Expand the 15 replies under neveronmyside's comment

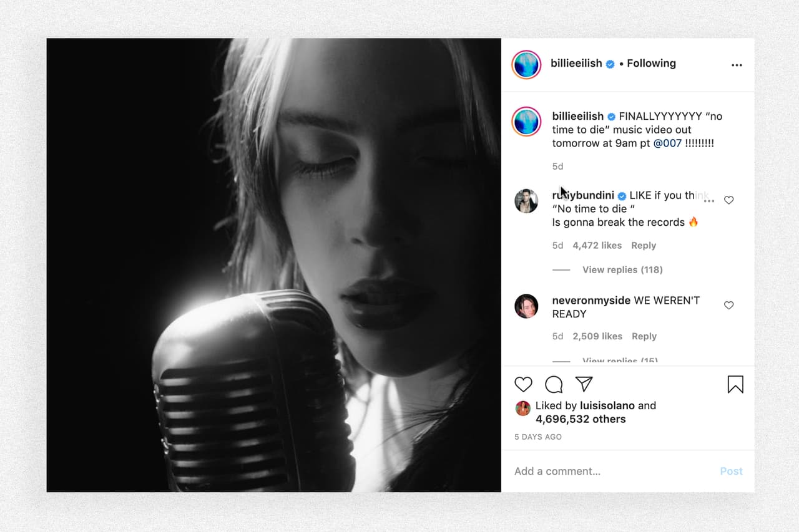point(620,360)
